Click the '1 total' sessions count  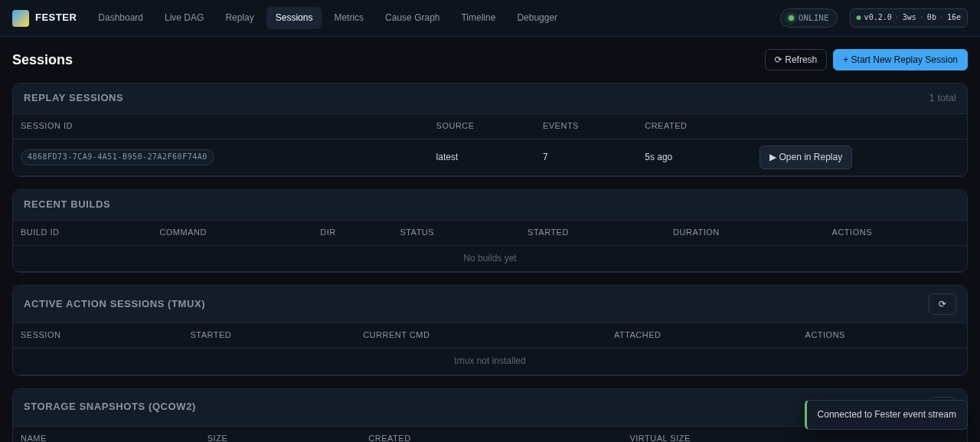tap(942, 98)
